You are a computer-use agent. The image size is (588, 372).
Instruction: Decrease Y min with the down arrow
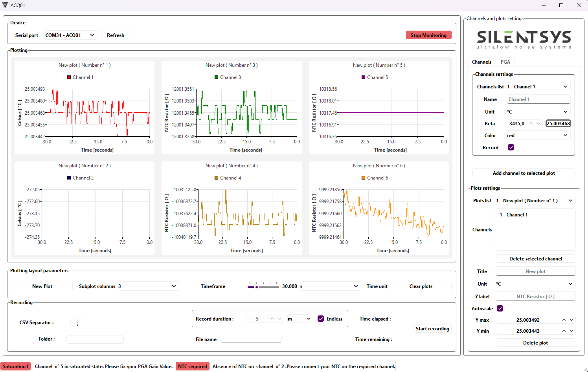pos(571,331)
